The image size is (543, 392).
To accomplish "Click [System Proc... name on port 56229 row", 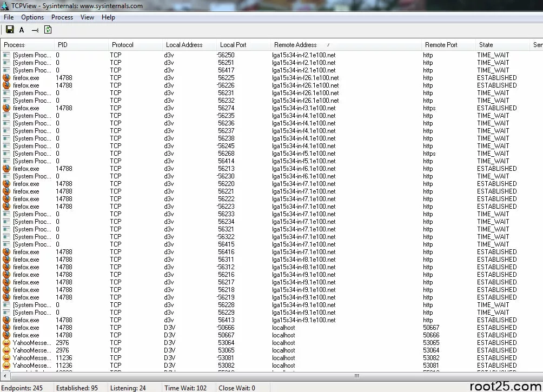I will pos(32,313).
